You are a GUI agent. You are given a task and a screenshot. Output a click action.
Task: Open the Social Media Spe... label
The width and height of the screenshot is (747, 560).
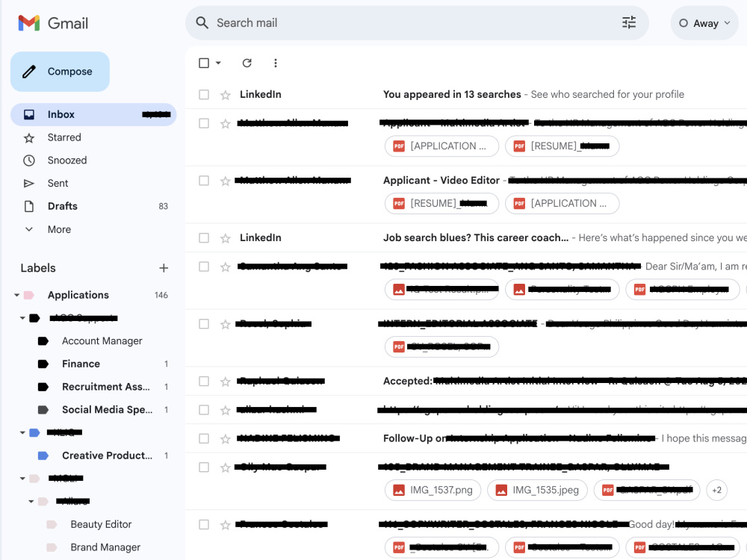[107, 409]
